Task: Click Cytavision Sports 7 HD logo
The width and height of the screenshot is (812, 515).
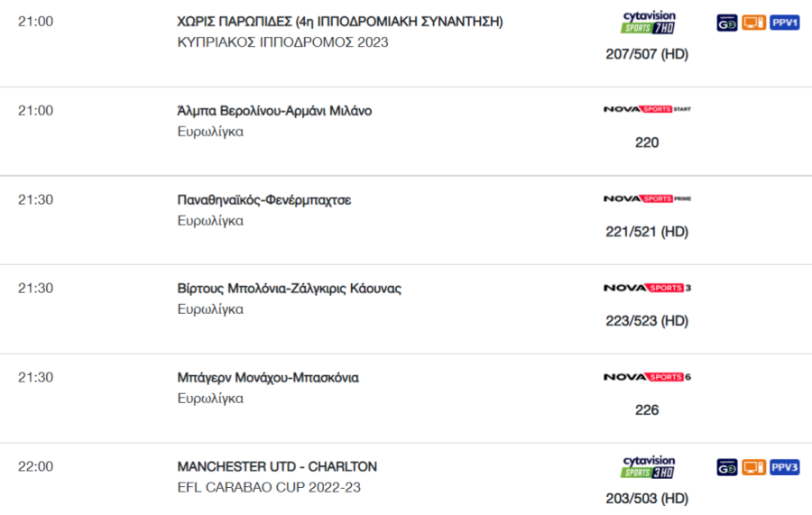Action: coord(649,23)
